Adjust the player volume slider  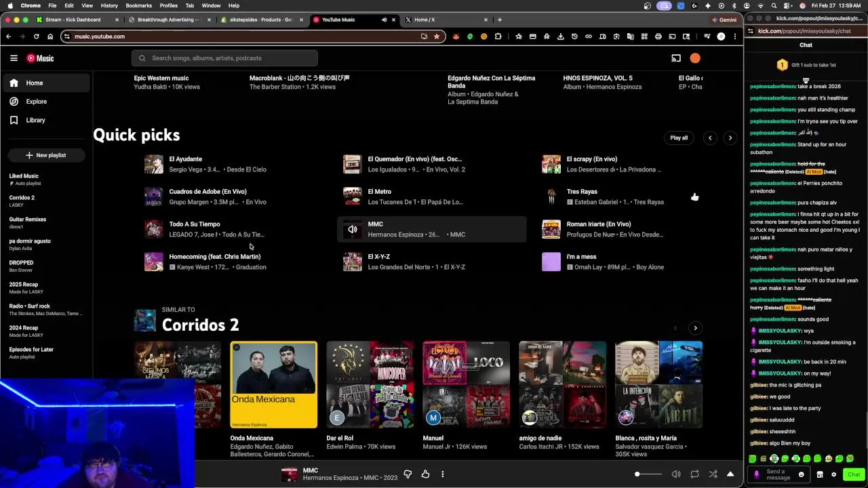point(648,474)
